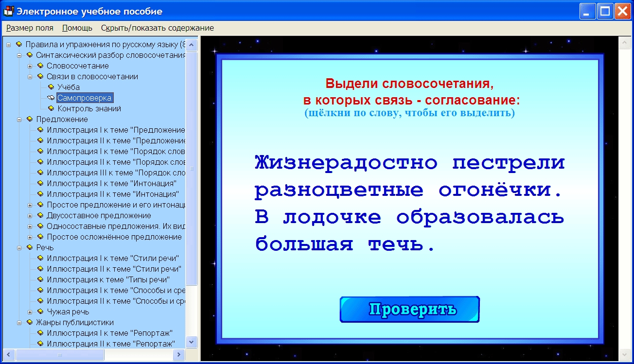Click the open book icon beside Самопроверка
634x364 pixels.
tap(51, 98)
